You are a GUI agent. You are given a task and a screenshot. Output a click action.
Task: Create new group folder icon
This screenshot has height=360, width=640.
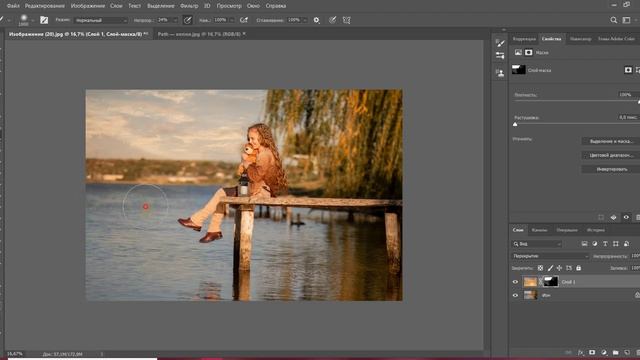coord(616,353)
